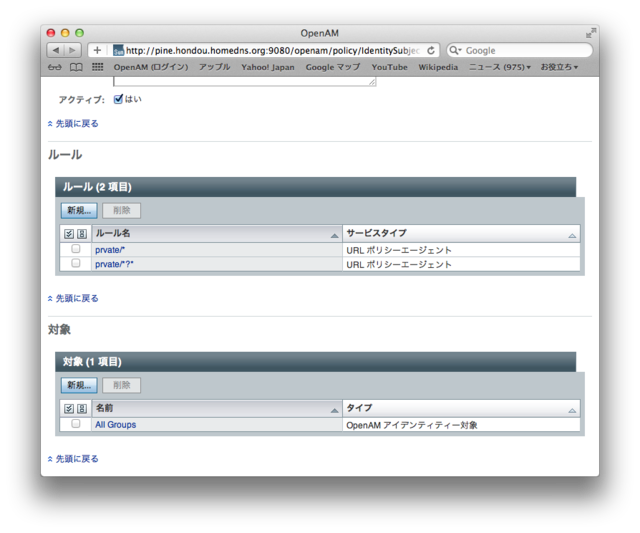Screen dimensions: 640x533
Task: Open the prvate/*?* rule link
Action: click(114, 264)
